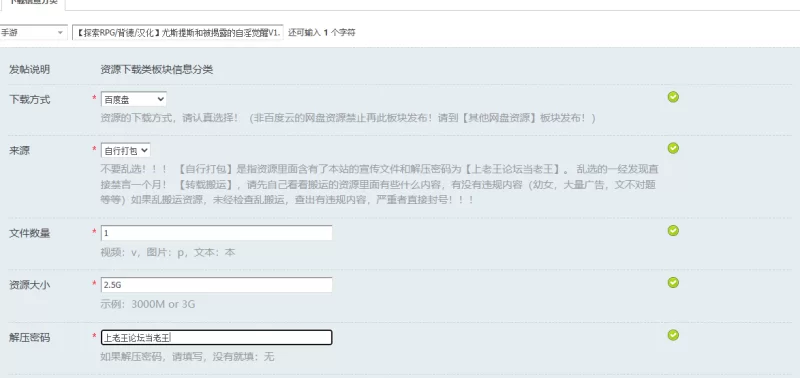
Task: Click green checkmark beside 下载方式 row
Action: pos(673,97)
